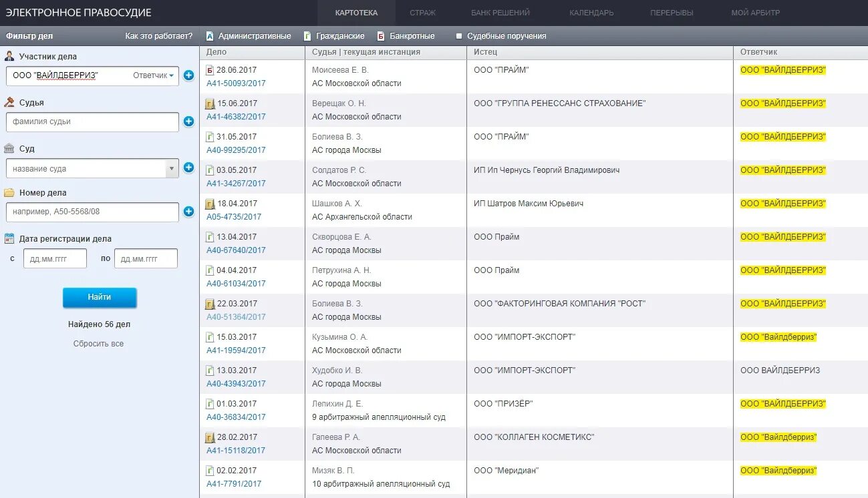Click the gavel icon next to Судья

point(9,102)
